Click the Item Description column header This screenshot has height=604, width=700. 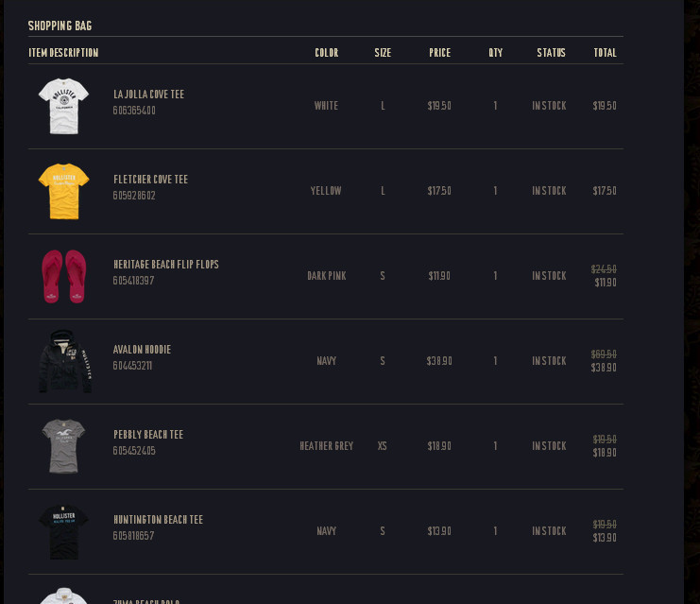pyautogui.click(x=63, y=53)
